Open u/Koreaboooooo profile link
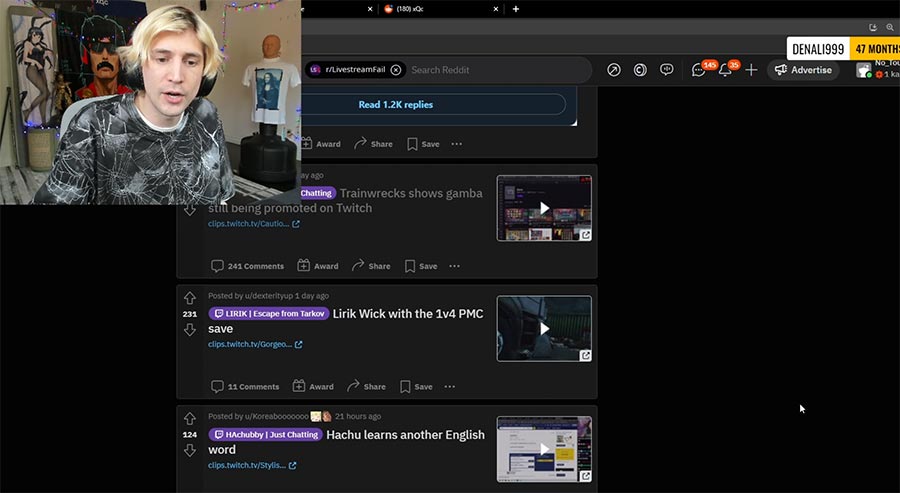Screen dimensions: 900x493 (277, 417)
